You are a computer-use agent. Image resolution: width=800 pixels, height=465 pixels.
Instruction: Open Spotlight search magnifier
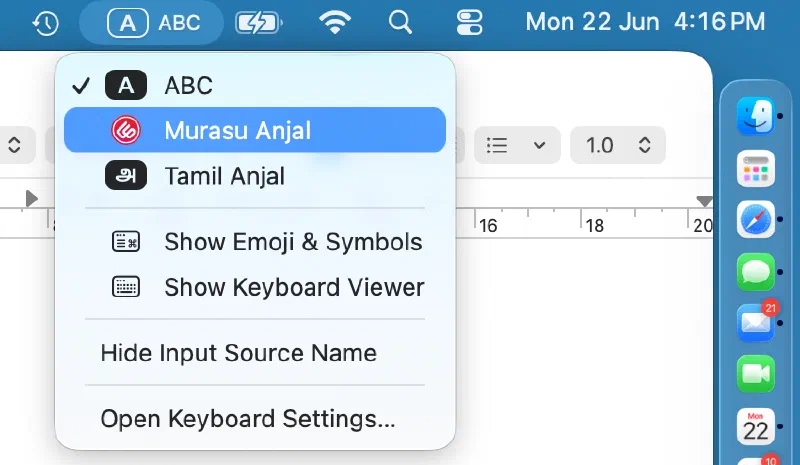[400, 23]
